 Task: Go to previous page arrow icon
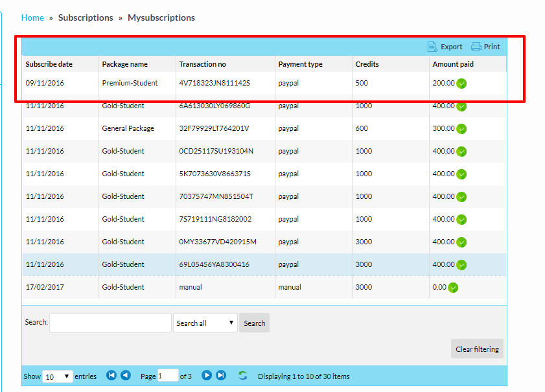126,376
